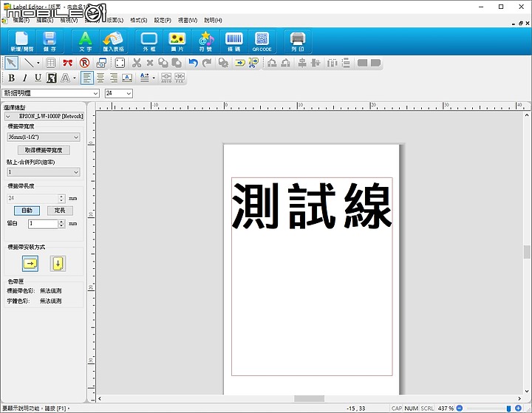Open the 貼上-合併列印 multiplier dropdown
Image resolution: width=532 pixels, height=413 pixels.
point(44,172)
